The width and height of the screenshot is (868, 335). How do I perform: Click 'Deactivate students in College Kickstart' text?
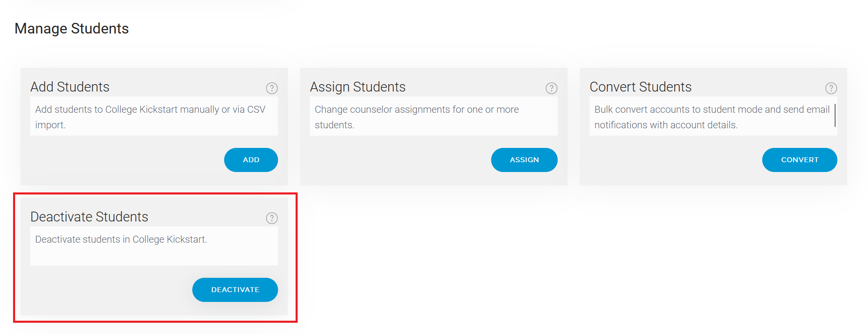tap(121, 239)
